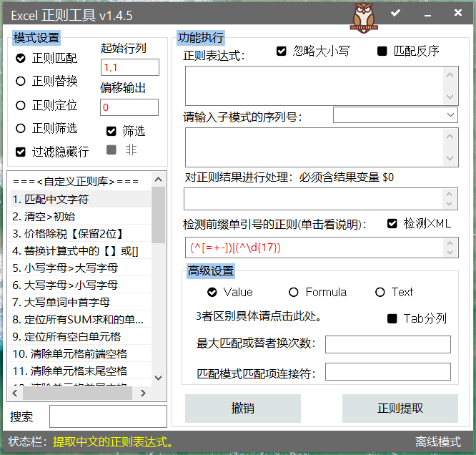
Task: Click the 撤销 button
Action: point(243,408)
